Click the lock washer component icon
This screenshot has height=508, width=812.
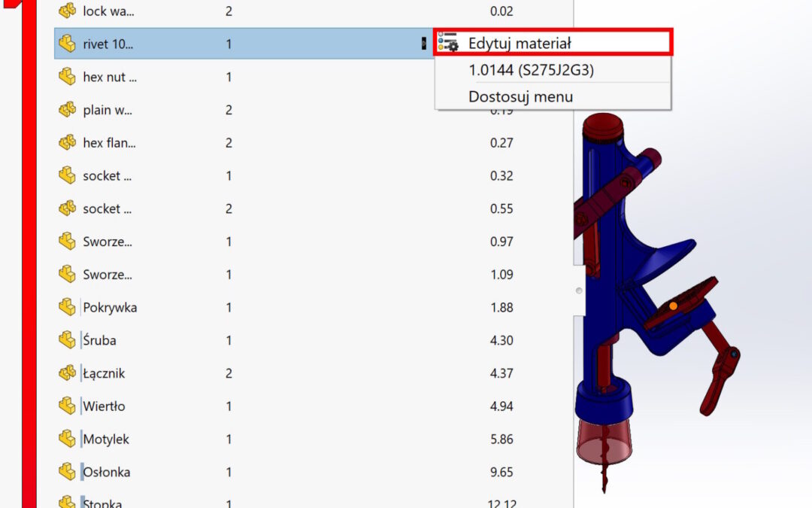68,11
